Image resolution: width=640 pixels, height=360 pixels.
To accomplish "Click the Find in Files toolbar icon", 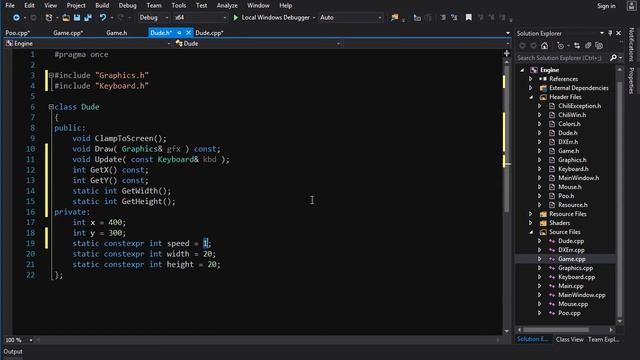I will (394, 18).
